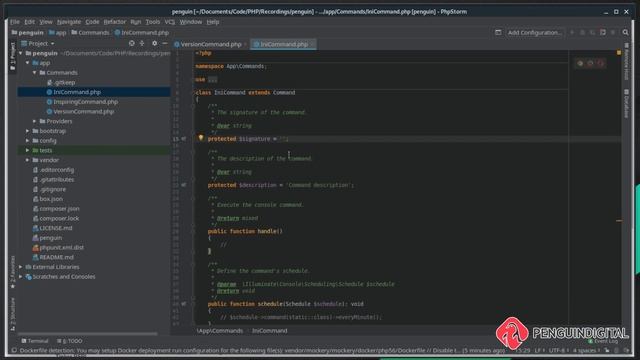Screen dimensions: 640x360
Task: Open Project panel settings gear
Action: [x=154, y=43]
